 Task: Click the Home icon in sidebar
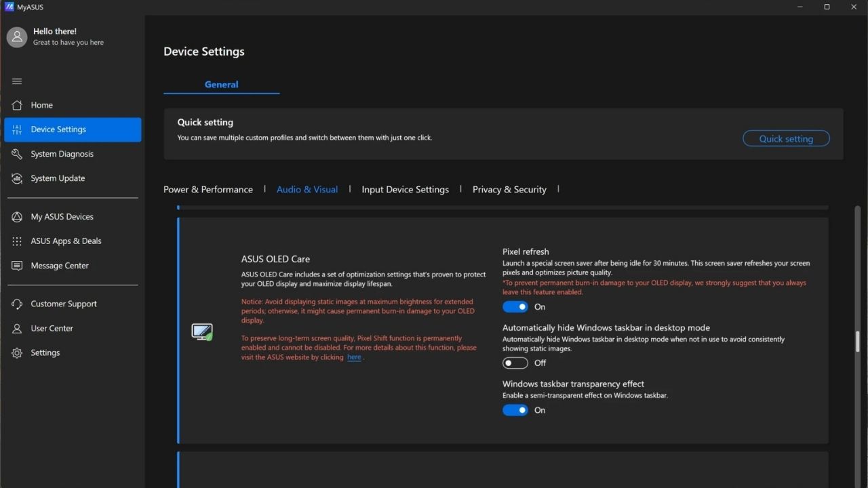coord(17,105)
